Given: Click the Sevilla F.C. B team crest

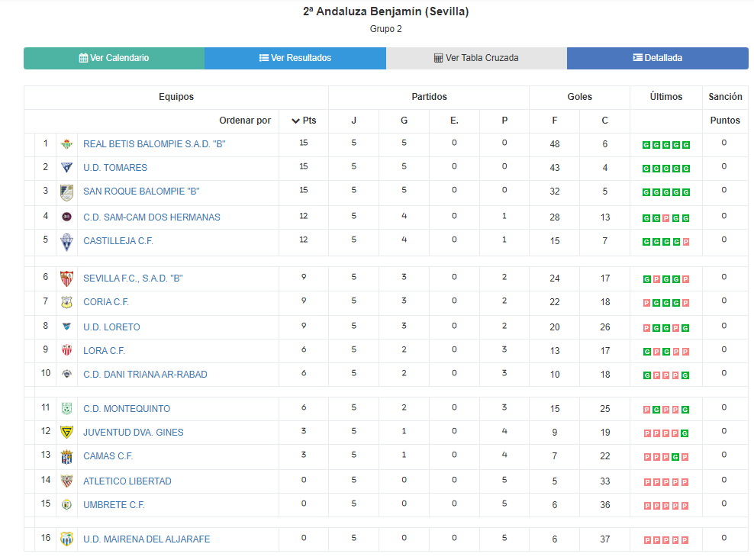Looking at the screenshot, I should (x=67, y=278).
